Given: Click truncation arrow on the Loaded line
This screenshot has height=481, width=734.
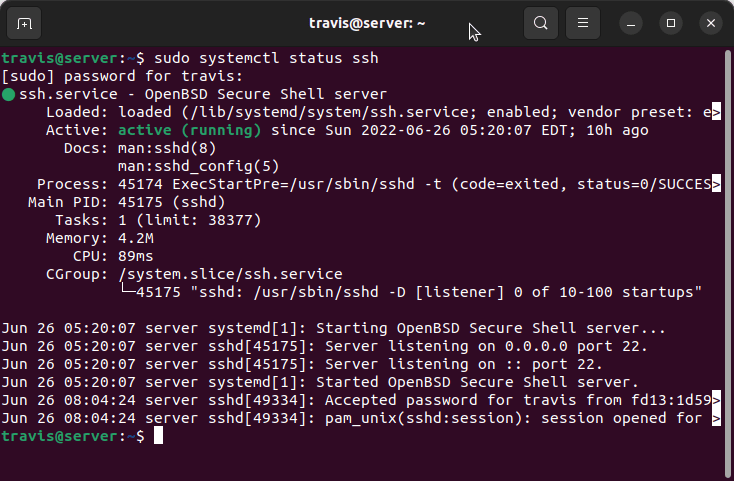Looking at the screenshot, I should (716, 112).
